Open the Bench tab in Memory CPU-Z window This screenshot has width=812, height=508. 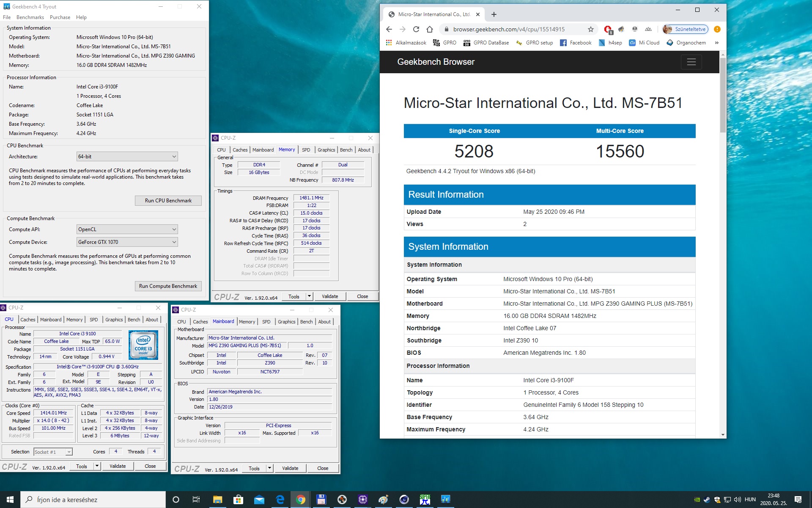346,150
